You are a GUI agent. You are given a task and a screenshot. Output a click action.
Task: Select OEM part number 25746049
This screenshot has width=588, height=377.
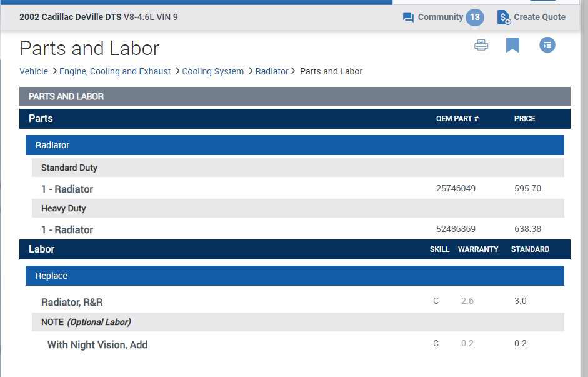pos(456,188)
